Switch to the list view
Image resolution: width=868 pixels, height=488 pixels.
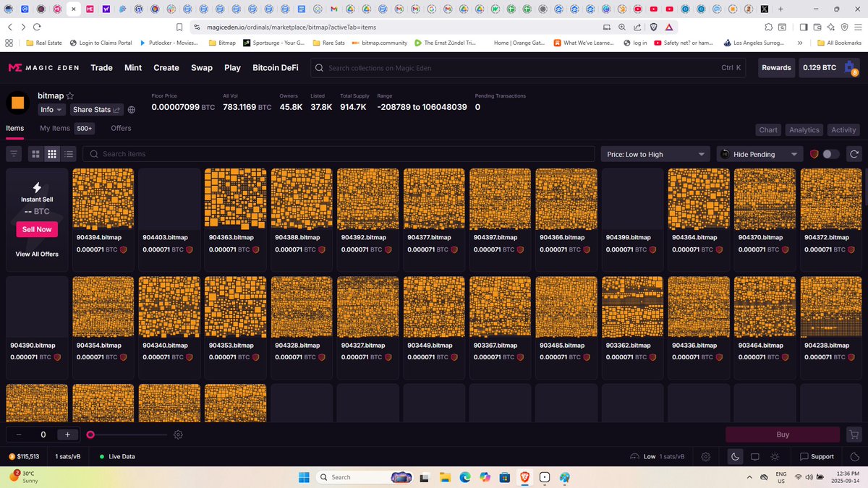69,154
